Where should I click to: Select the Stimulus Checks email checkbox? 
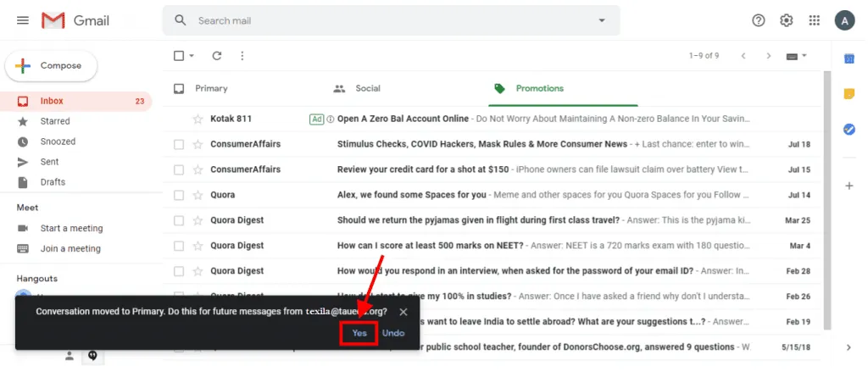tap(179, 145)
